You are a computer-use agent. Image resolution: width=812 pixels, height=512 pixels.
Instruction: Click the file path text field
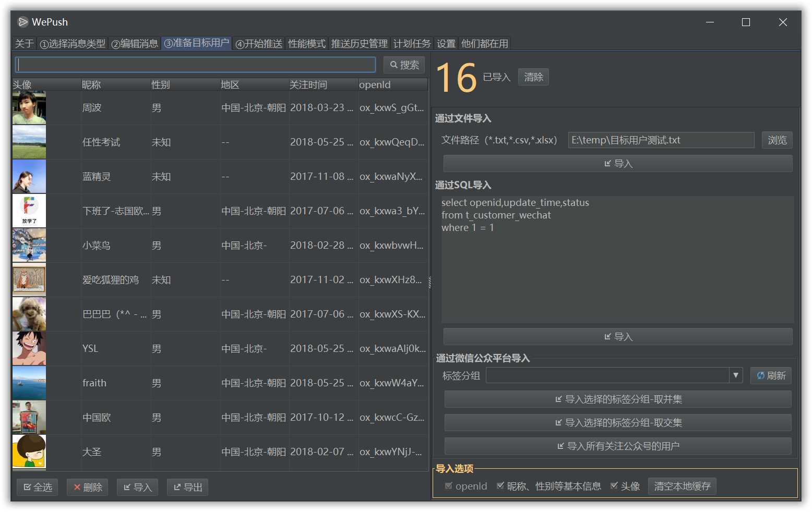tap(661, 140)
